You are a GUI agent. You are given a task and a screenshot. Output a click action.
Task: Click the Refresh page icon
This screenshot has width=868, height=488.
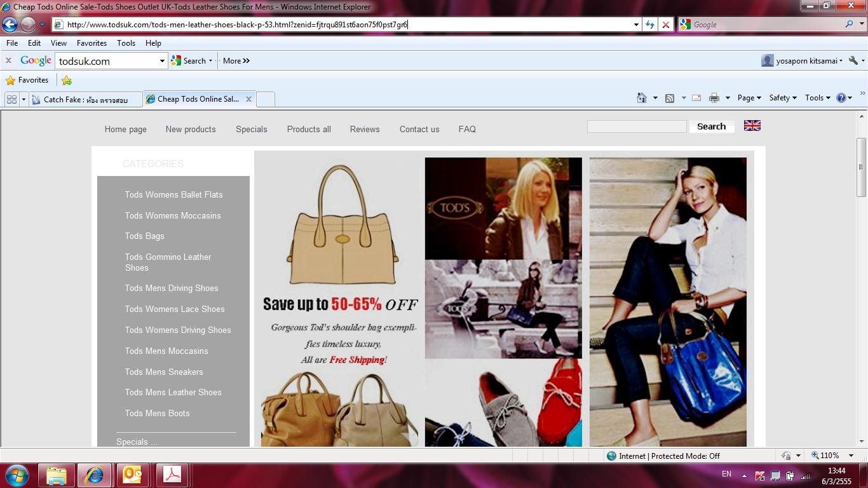649,25
